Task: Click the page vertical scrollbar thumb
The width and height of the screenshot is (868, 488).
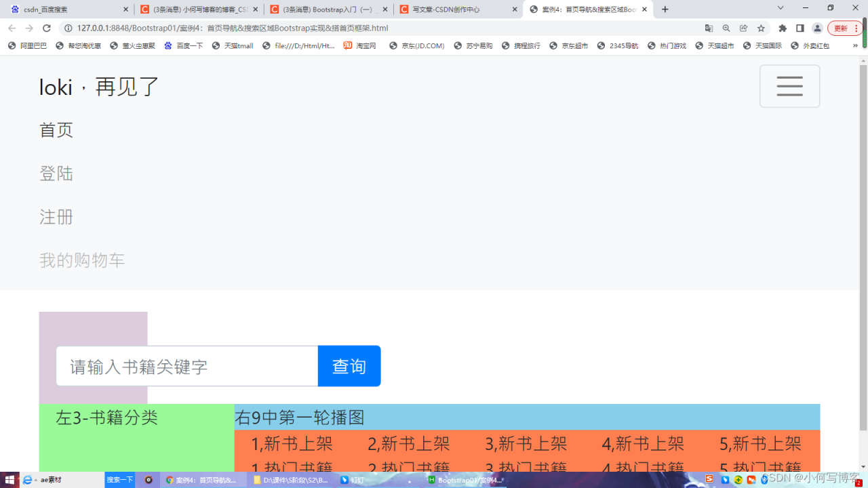Action: [x=863, y=247]
